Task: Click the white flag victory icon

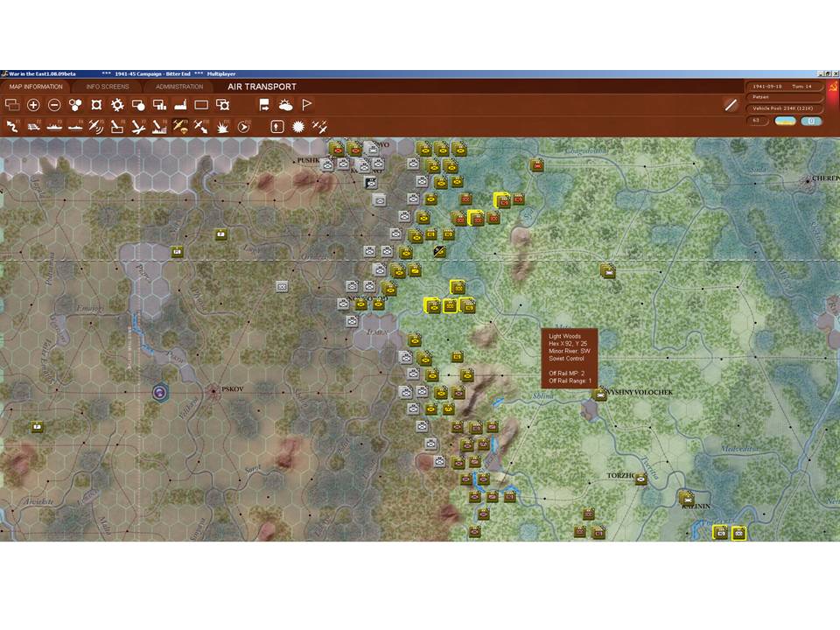Action: point(306,105)
